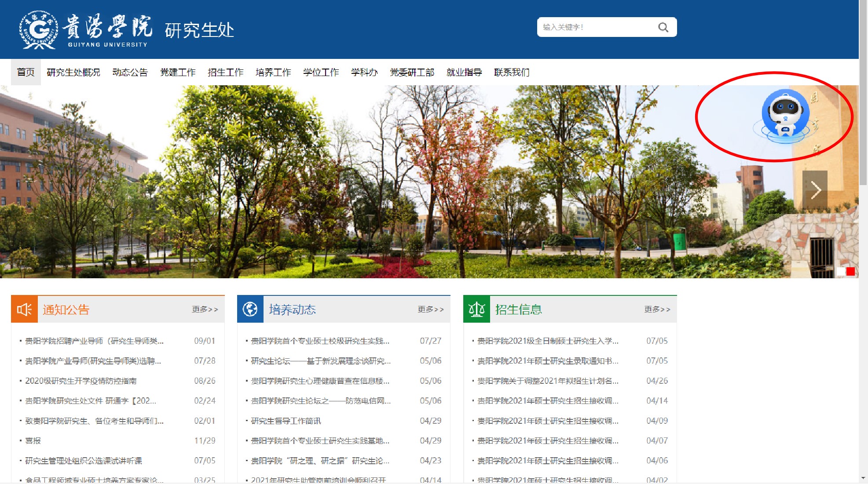
Task: Click the blue globe 培养动态 icon
Action: coord(250,309)
